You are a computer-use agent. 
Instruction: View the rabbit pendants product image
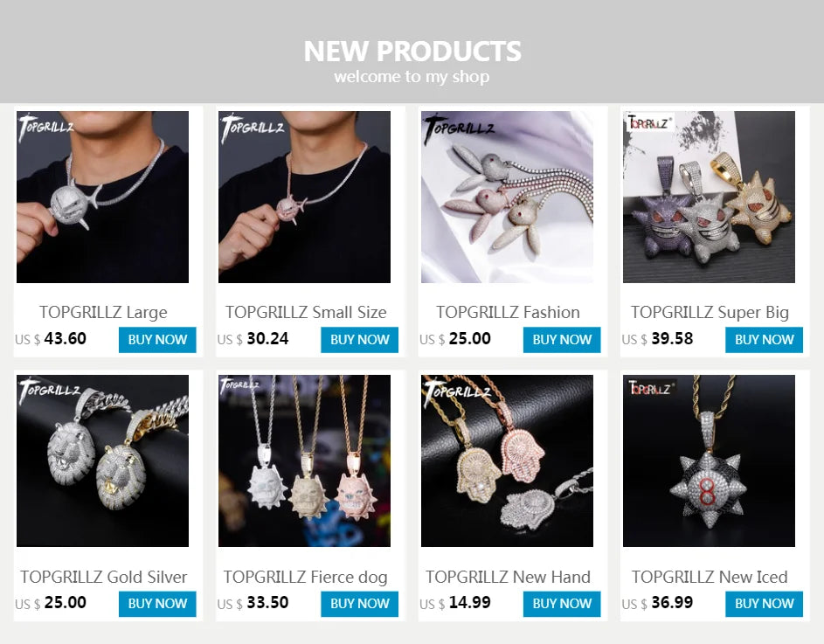(507, 197)
